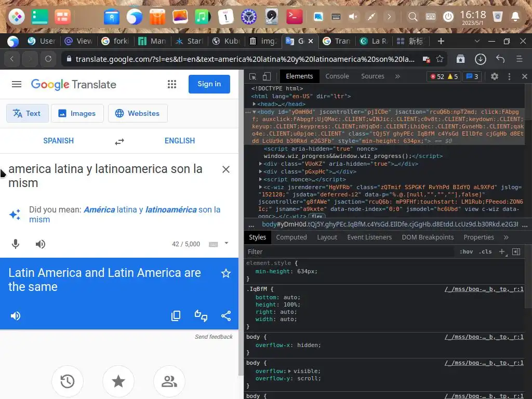The width and height of the screenshot is (532, 399).
Task: Expand the div class VUoKZ node
Action: 261,164
